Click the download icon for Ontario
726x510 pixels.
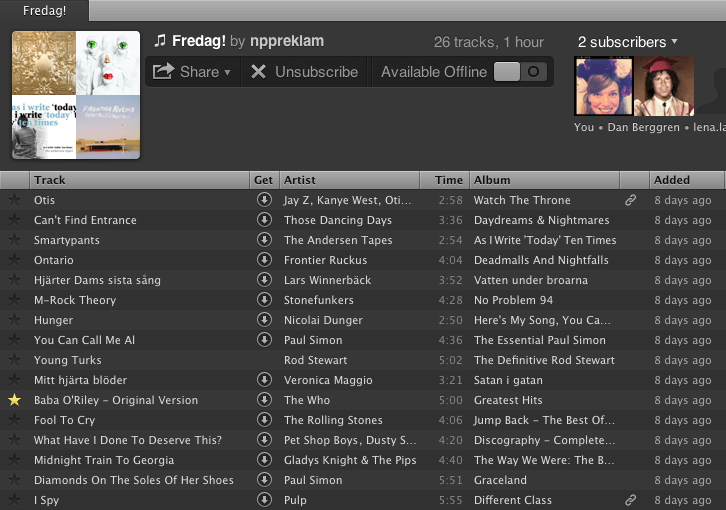pos(264,259)
